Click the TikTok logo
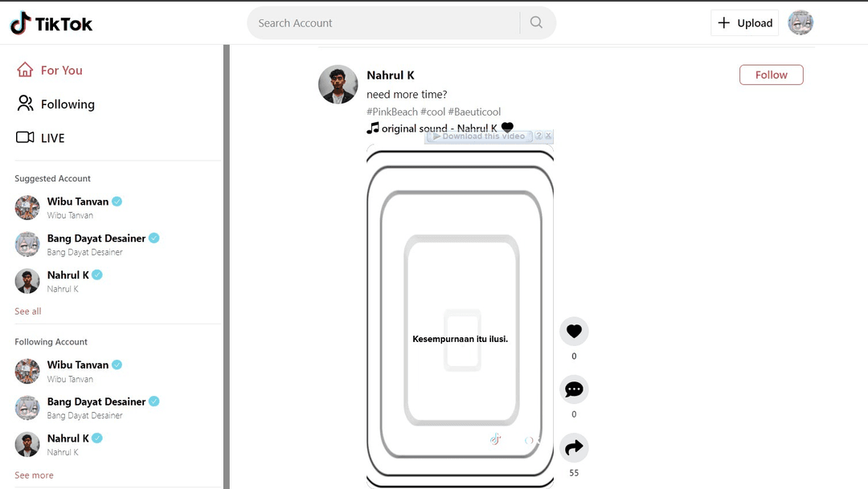868x489 pixels. 51,23
